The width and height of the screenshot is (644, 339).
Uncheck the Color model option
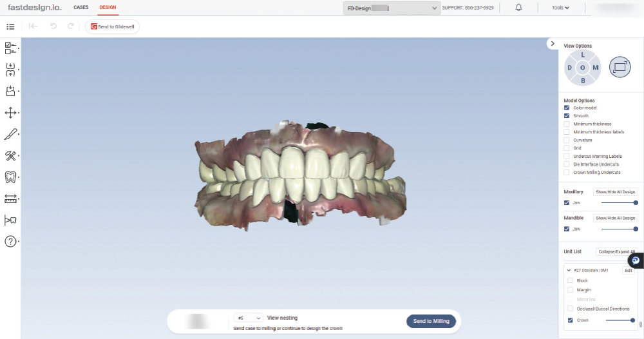point(567,108)
